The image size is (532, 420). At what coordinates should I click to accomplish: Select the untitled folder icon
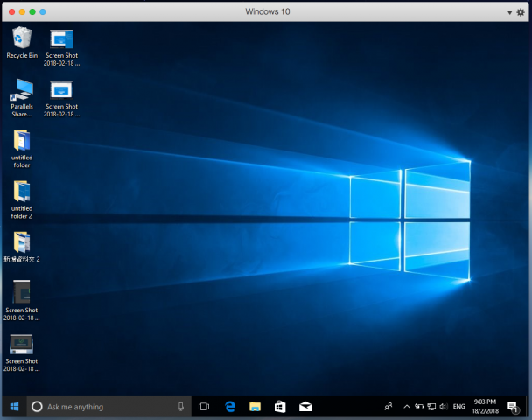click(x=22, y=149)
